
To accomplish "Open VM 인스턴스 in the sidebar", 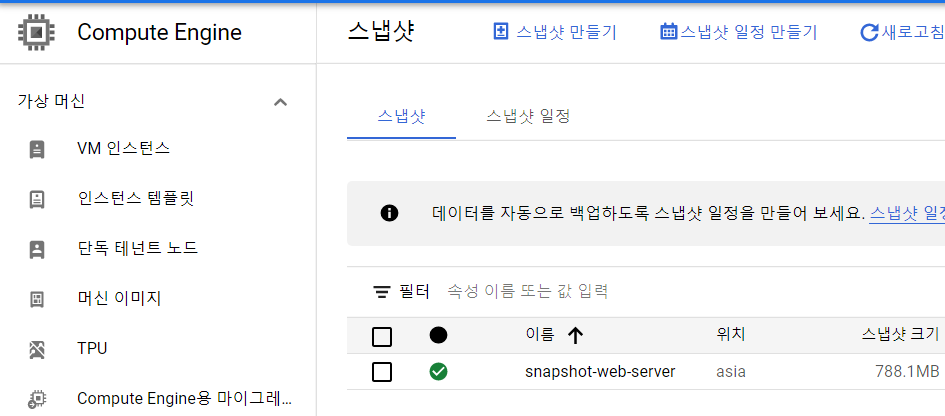I will [124, 148].
